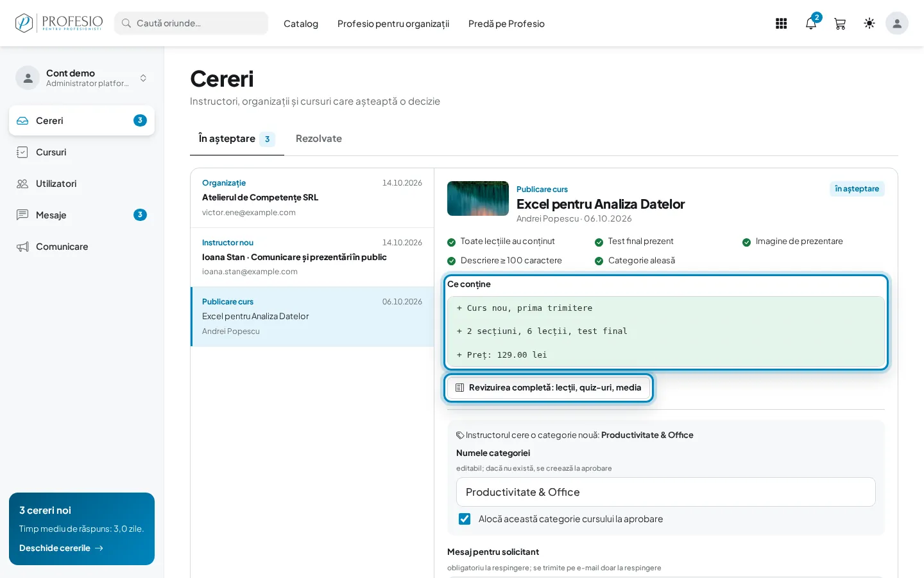Click the în așteptare status badge
Screen dimensions: 924x578
tap(857, 189)
